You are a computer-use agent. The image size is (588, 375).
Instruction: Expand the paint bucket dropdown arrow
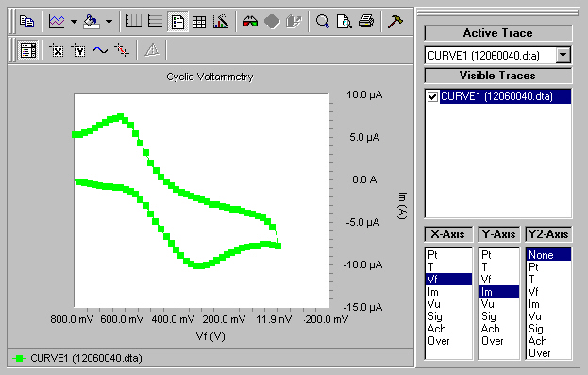[109, 22]
